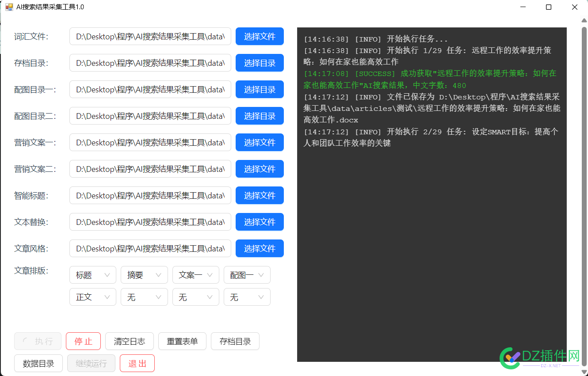Click the greyed 继续运行 button
Screen dimensions: 588x376
click(91, 363)
